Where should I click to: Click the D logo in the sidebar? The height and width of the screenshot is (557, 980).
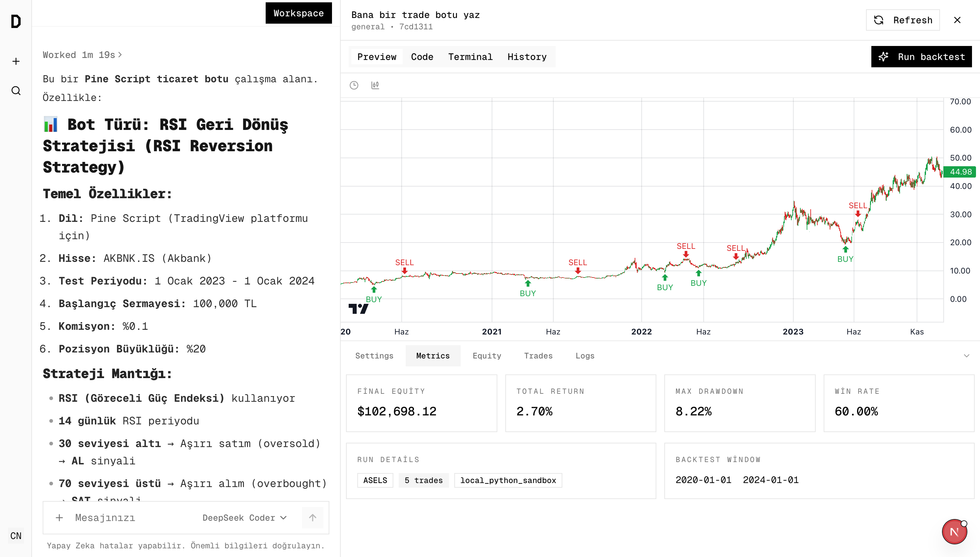pyautogui.click(x=16, y=21)
